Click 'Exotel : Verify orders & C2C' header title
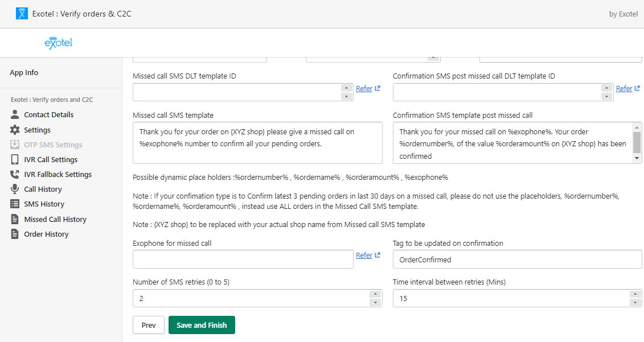Screen dimensions: 644x342 (82, 14)
